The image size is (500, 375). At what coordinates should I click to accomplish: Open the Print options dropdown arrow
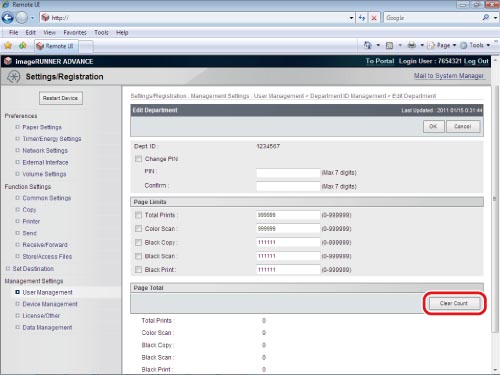click(x=422, y=45)
